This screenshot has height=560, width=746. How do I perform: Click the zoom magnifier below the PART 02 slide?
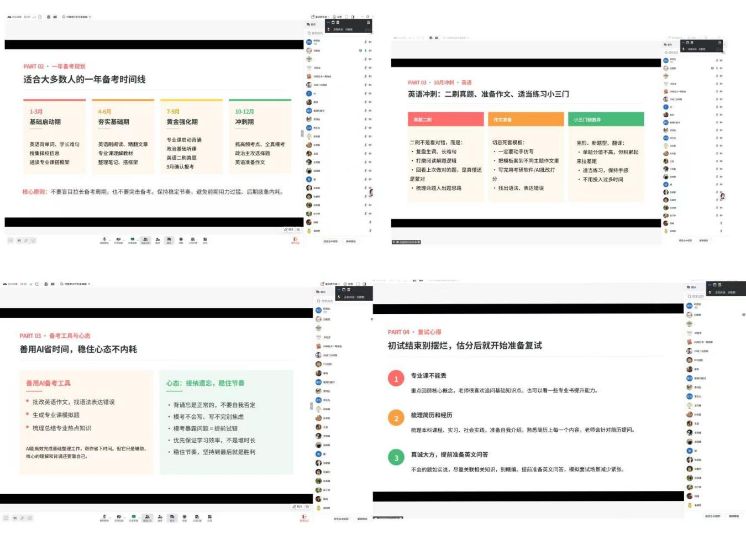point(298,229)
